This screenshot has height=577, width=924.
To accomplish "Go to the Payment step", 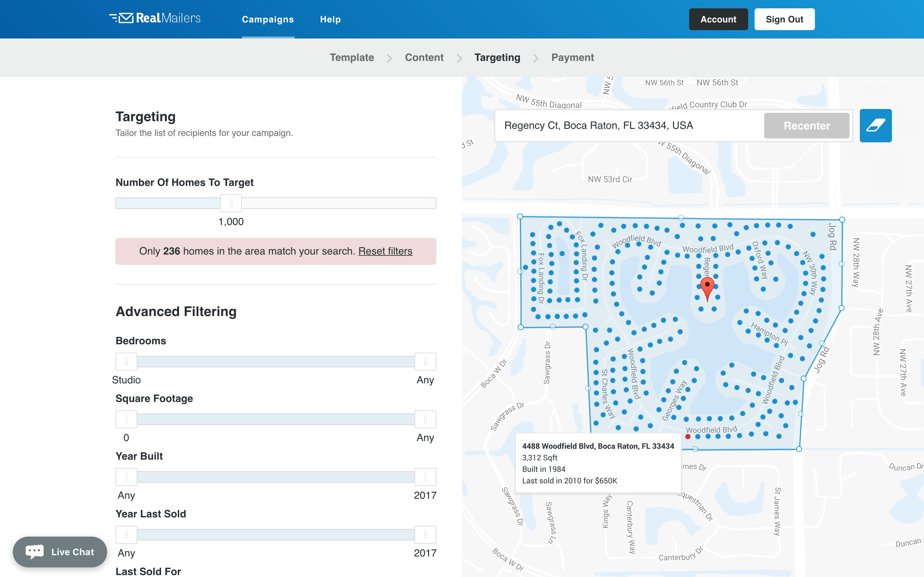I will tap(572, 57).
